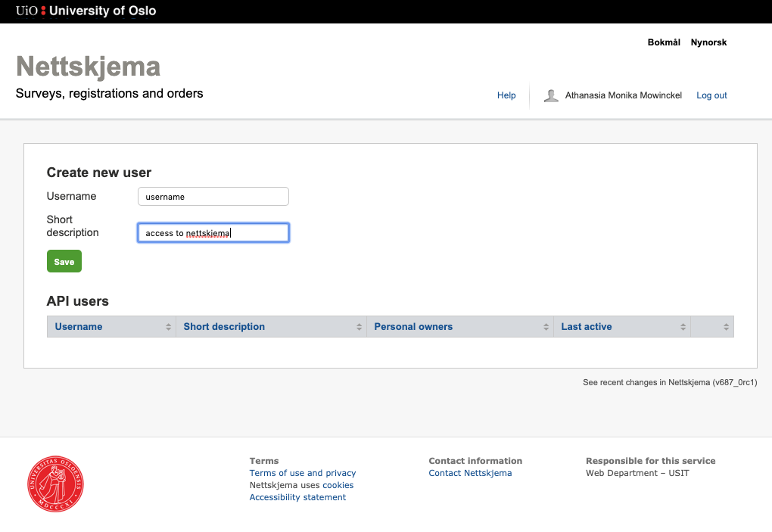Click Surveys, registrations and orders subtitle
772x532 pixels.
109,94
